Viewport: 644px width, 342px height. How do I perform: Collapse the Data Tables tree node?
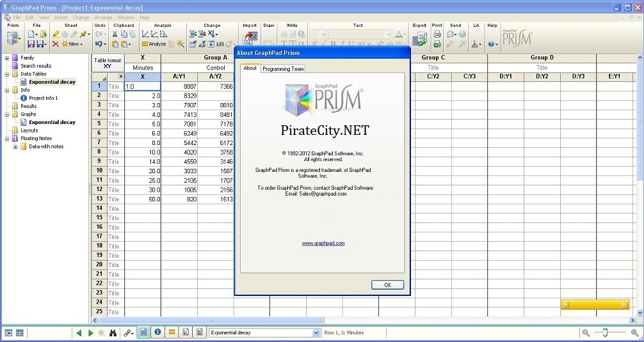(7, 74)
